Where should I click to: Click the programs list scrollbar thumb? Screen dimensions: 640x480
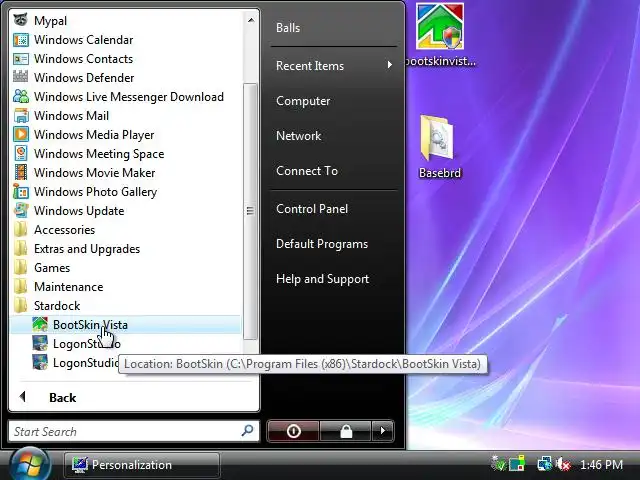click(x=250, y=211)
